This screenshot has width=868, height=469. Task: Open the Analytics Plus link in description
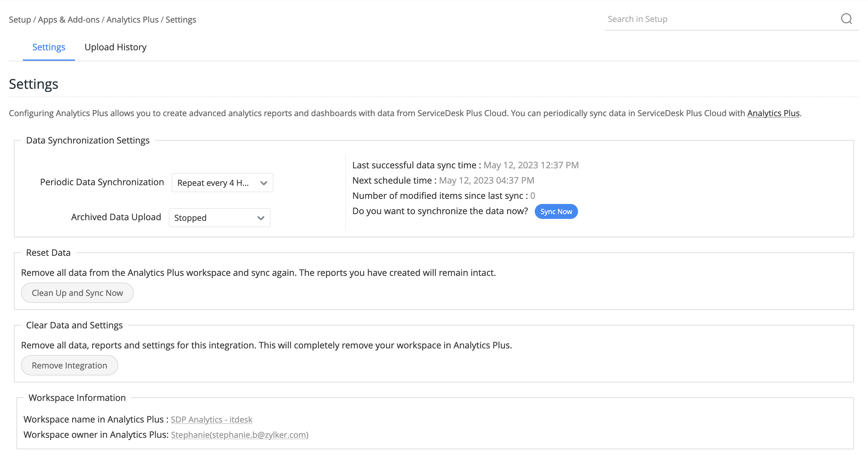click(773, 113)
